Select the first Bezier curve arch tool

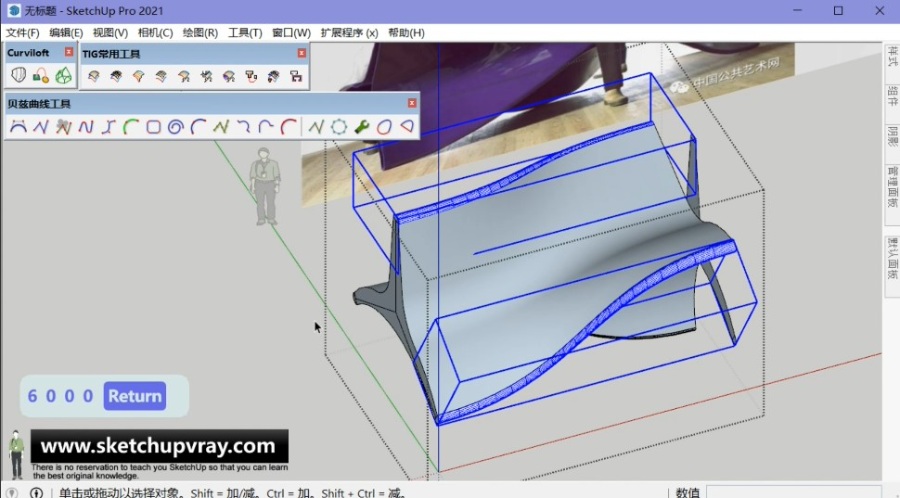pyautogui.click(x=17, y=127)
